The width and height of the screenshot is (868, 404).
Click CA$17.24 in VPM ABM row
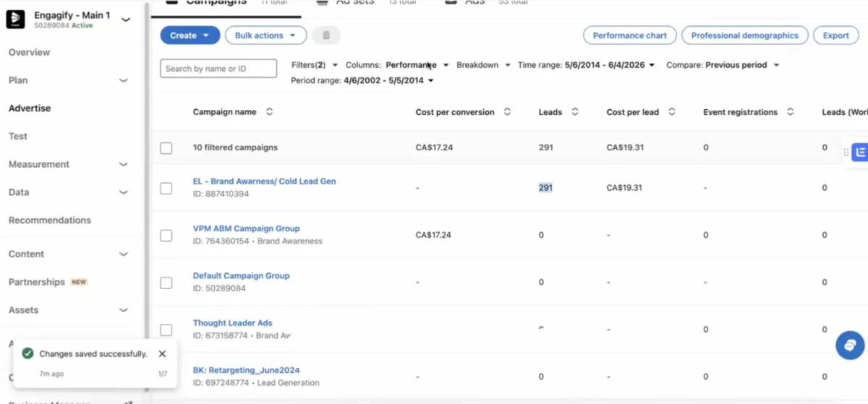click(433, 235)
